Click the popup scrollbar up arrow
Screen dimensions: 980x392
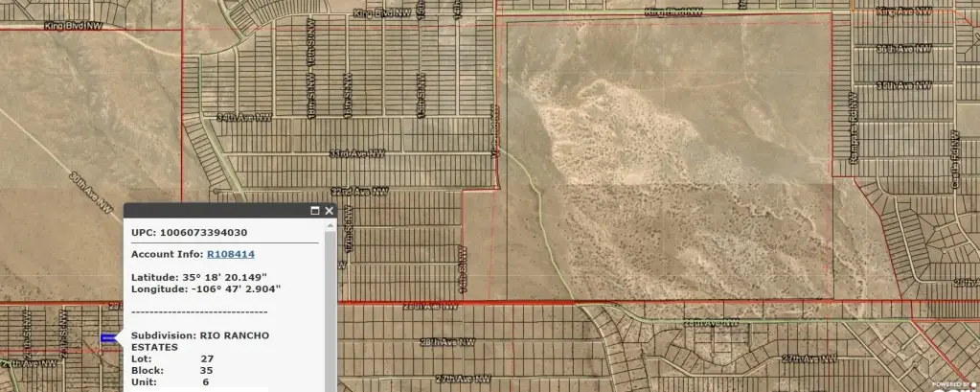[330, 226]
